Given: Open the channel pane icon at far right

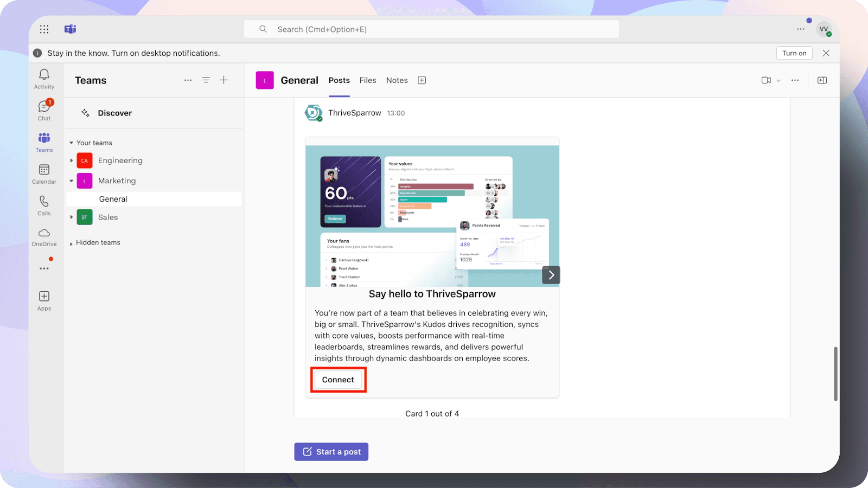Looking at the screenshot, I should 822,80.
